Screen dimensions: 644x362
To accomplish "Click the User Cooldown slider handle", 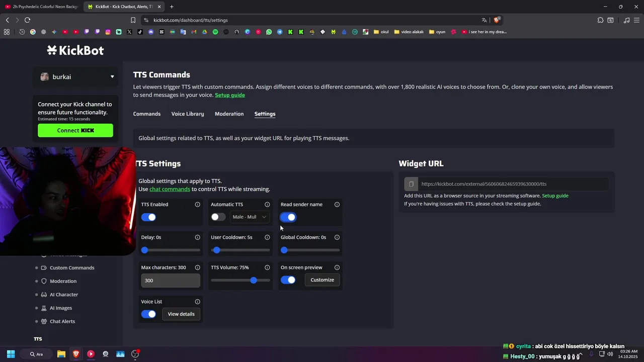I will [x=216, y=250].
